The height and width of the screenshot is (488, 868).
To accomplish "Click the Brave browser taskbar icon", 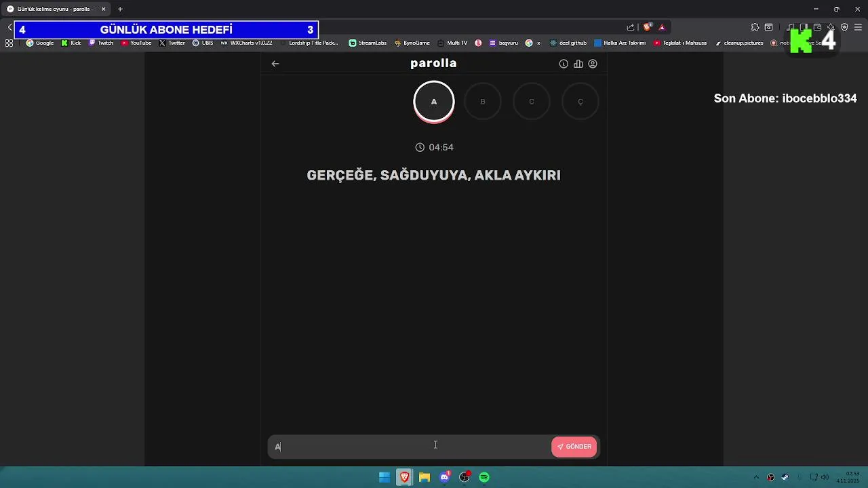I will pos(404,477).
